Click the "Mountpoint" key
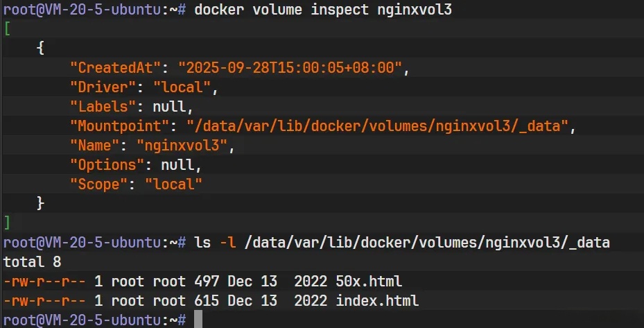 (119, 126)
